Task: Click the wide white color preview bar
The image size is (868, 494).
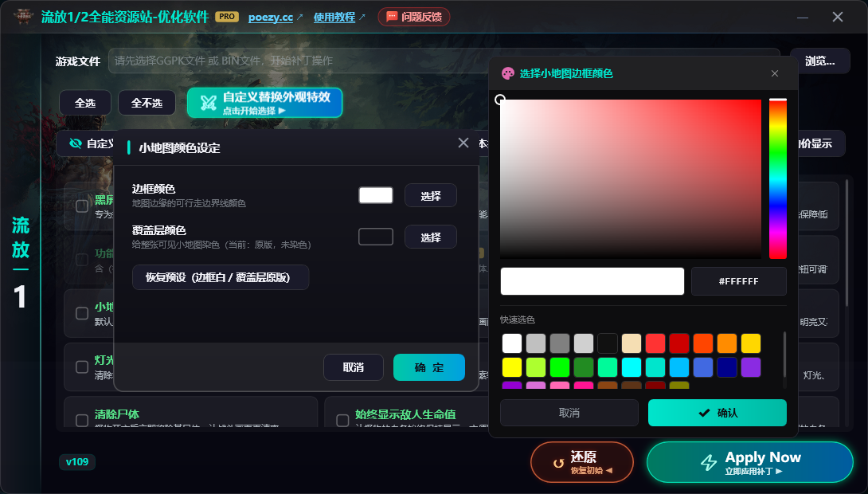Action: [592, 281]
